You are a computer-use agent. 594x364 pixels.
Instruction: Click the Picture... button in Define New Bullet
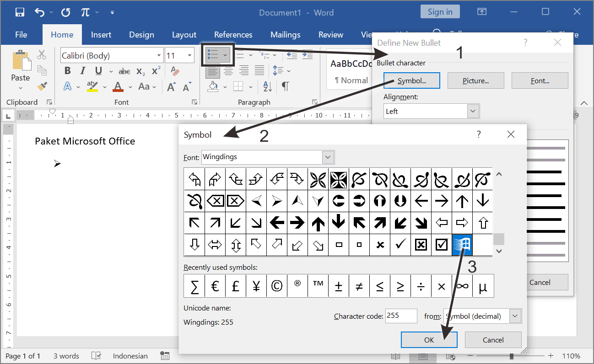[x=475, y=80]
